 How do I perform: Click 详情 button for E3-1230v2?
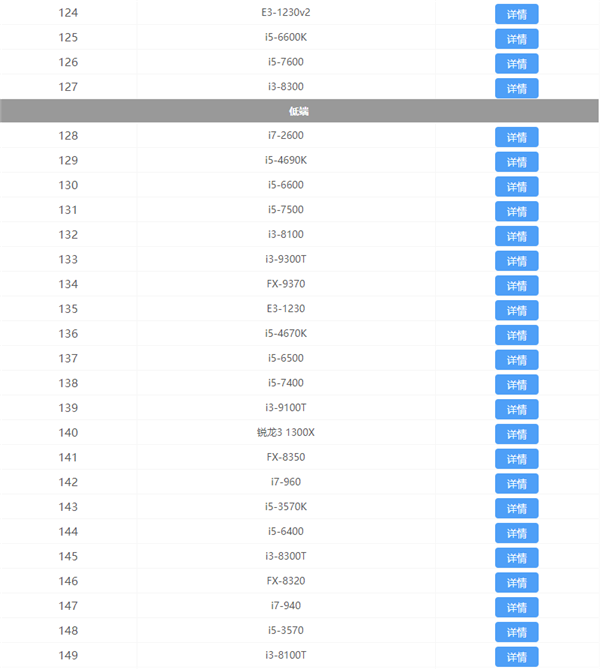coord(516,14)
